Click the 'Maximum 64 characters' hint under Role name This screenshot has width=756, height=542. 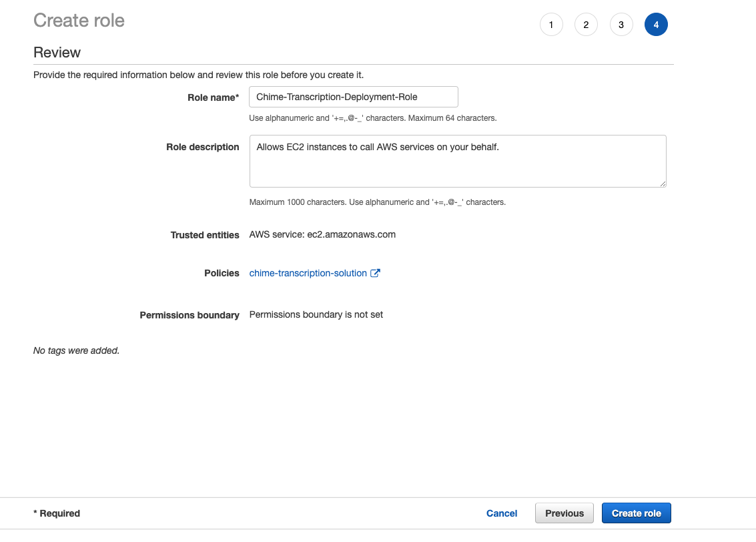coord(452,118)
